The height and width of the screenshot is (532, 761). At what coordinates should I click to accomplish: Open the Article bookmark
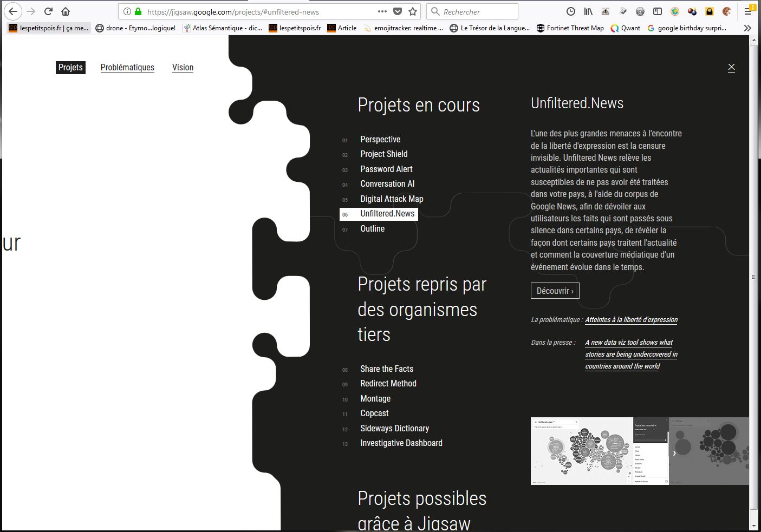tap(342, 28)
